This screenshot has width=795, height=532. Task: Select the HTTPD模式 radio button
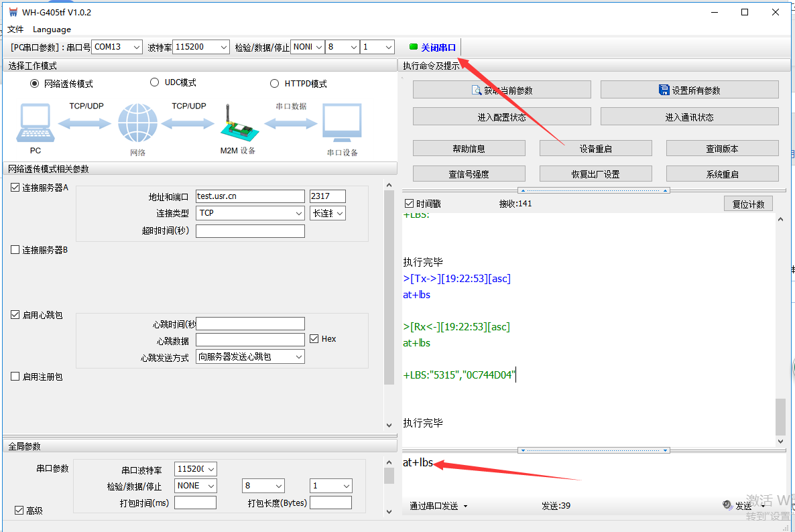pyautogui.click(x=274, y=84)
